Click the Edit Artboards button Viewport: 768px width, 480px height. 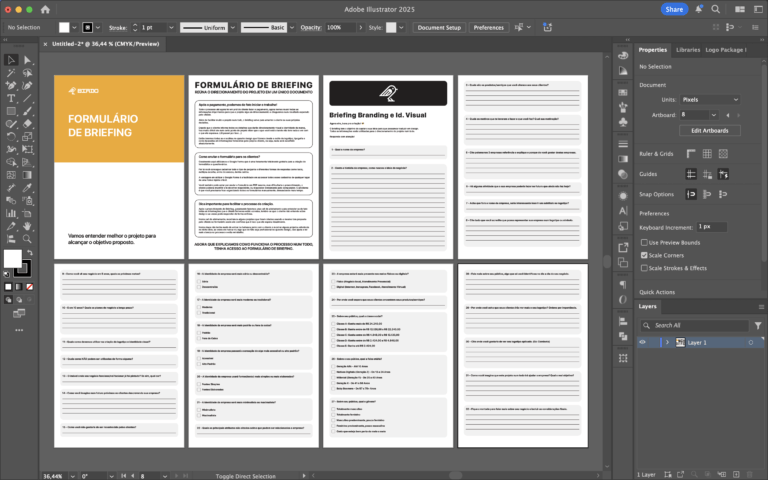709,130
